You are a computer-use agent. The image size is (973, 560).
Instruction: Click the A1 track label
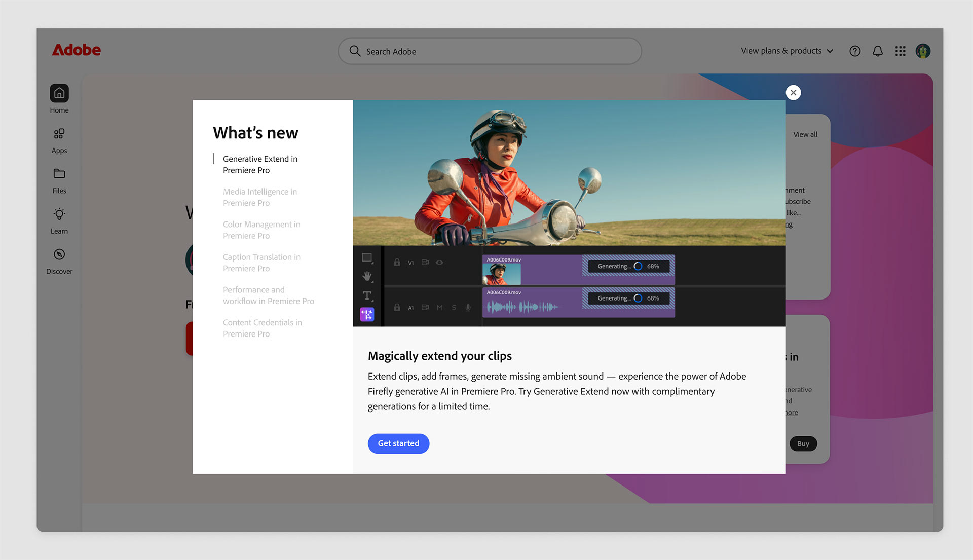[x=411, y=308]
